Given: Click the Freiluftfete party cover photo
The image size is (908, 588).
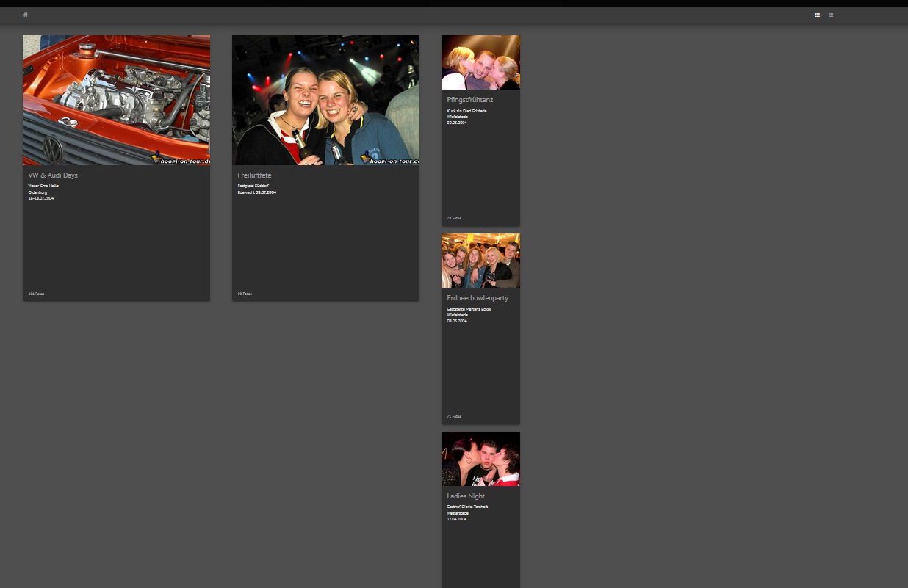Looking at the screenshot, I should (x=325, y=100).
